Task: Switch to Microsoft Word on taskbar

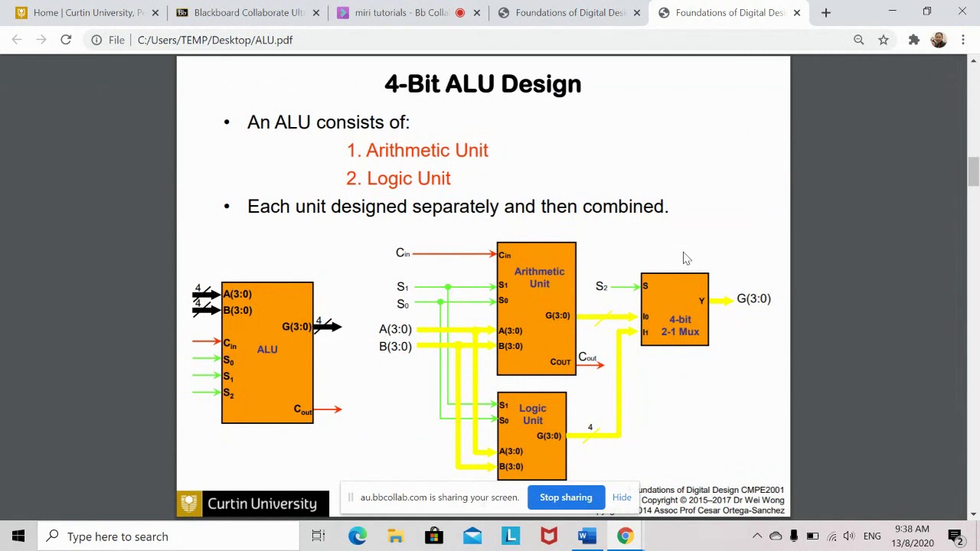Action: (x=587, y=536)
